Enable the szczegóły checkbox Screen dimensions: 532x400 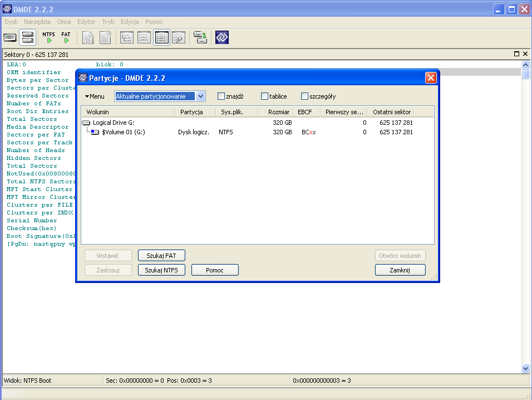click(304, 96)
